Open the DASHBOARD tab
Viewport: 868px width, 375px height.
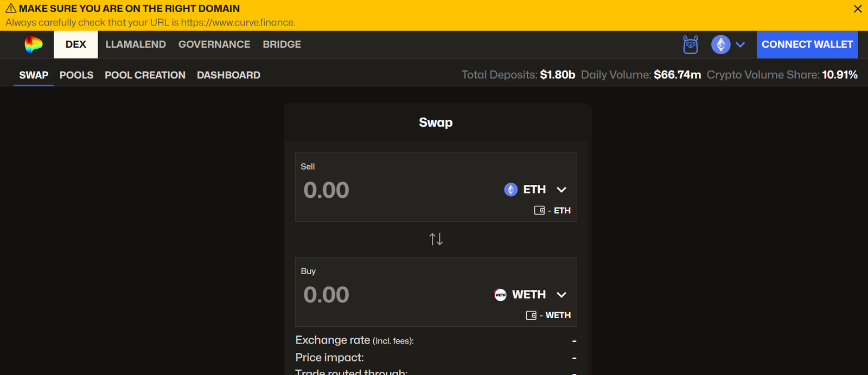click(228, 75)
